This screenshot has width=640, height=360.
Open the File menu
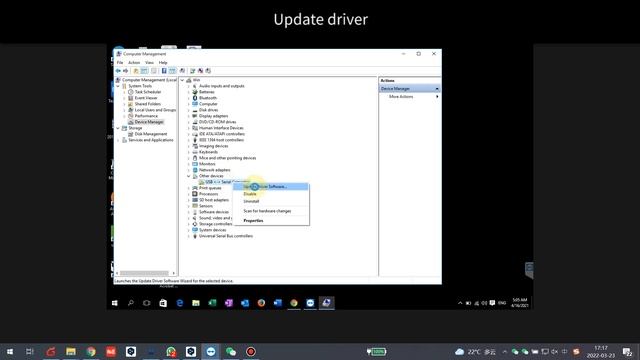tap(120, 62)
